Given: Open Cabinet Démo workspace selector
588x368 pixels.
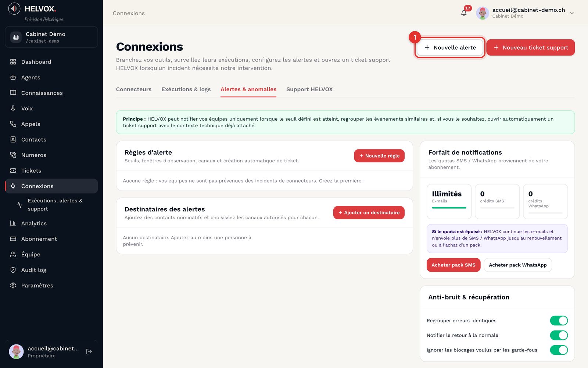Looking at the screenshot, I should point(51,37).
